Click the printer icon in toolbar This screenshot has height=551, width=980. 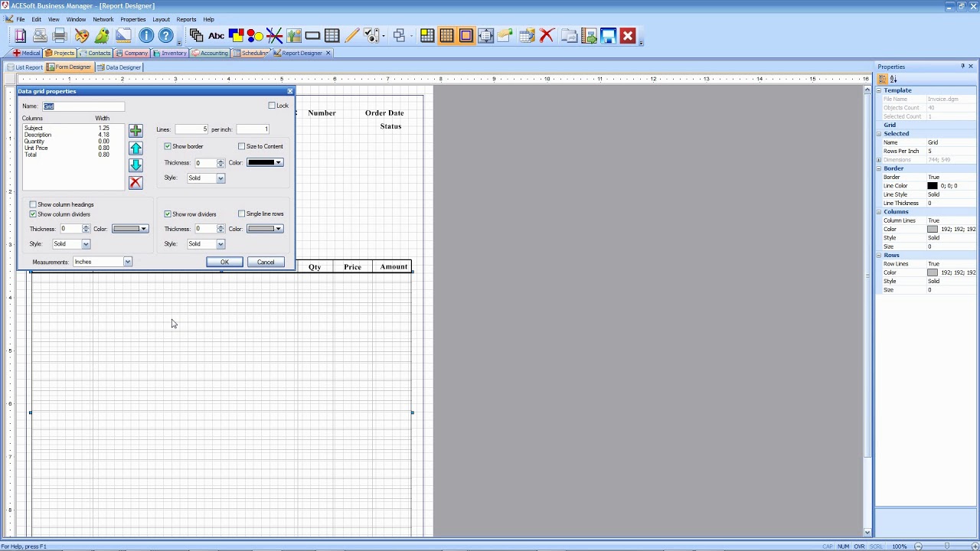point(60,35)
